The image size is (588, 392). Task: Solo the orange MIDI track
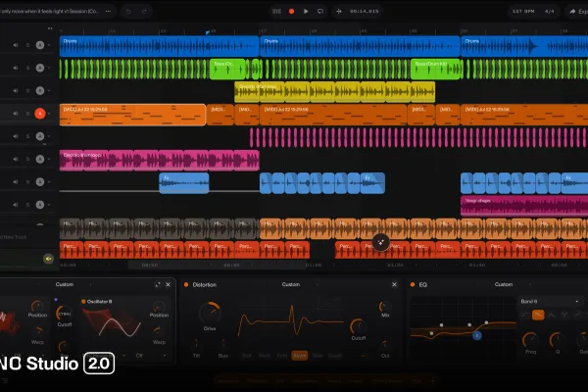27,114
